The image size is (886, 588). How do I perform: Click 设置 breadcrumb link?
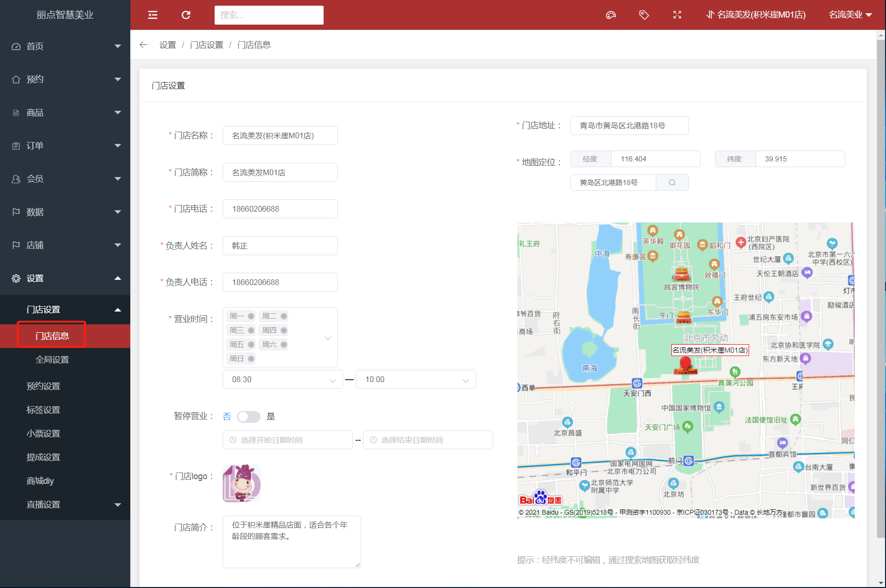168,45
